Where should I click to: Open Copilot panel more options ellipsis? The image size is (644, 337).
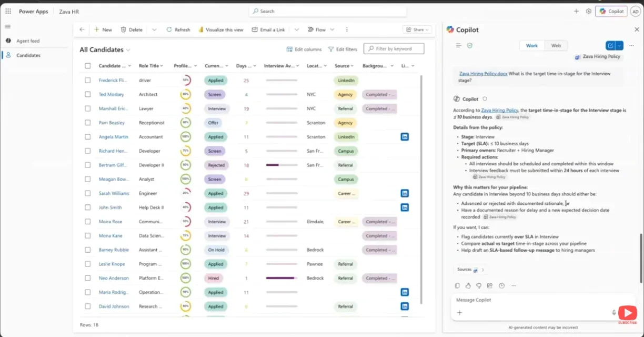click(632, 46)
